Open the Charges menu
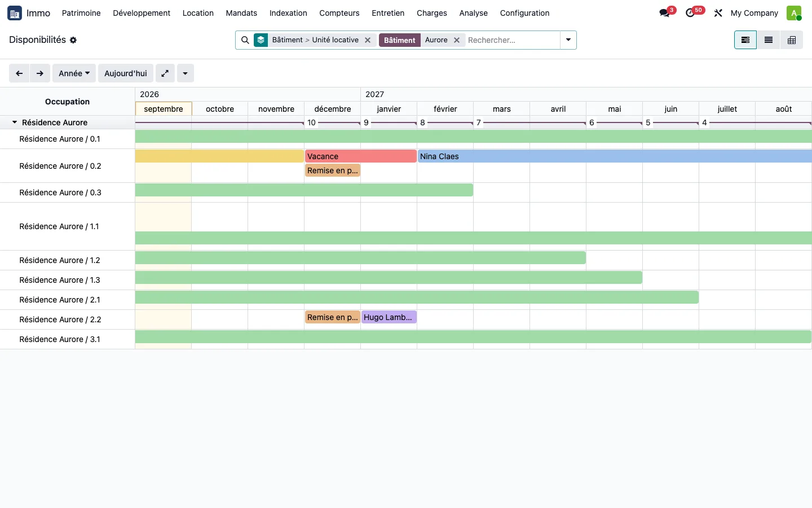Viewport: 812px width, 508px height. 432,13
